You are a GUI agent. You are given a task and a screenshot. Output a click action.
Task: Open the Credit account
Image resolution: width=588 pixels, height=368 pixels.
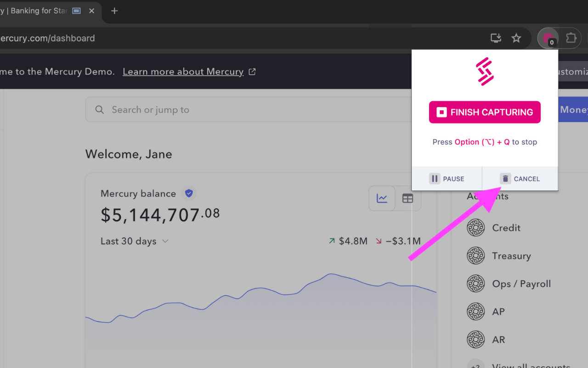tap(506, 228)
